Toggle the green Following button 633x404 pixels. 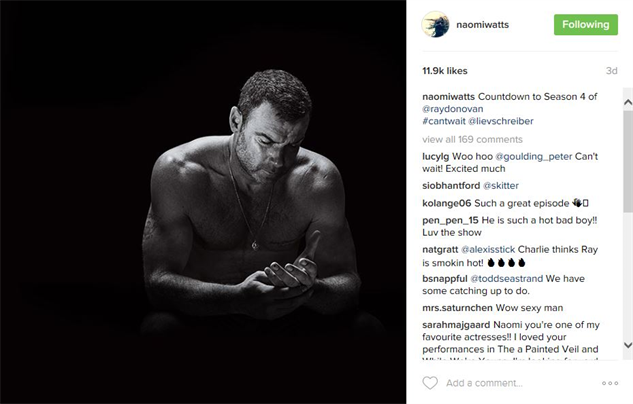pos(586,25)
